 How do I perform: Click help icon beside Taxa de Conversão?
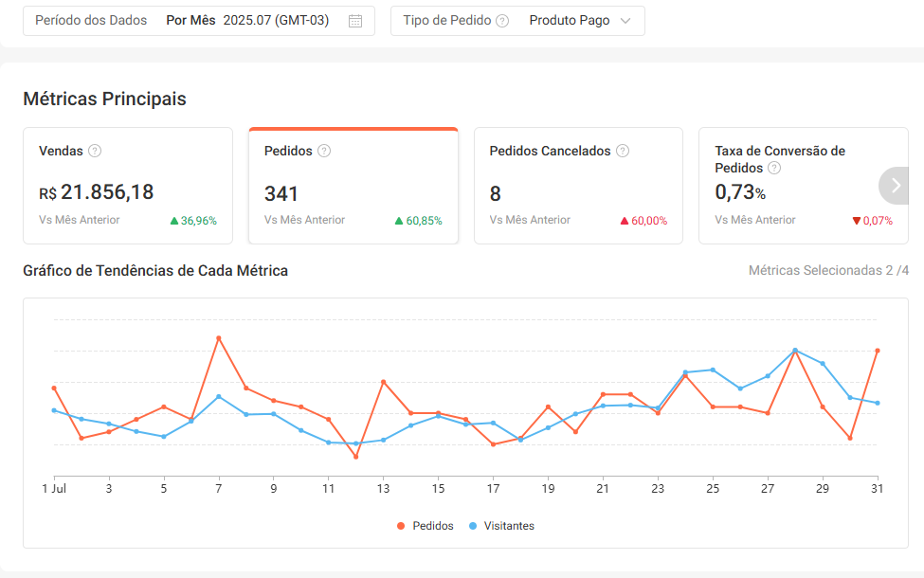click(774, 168)
